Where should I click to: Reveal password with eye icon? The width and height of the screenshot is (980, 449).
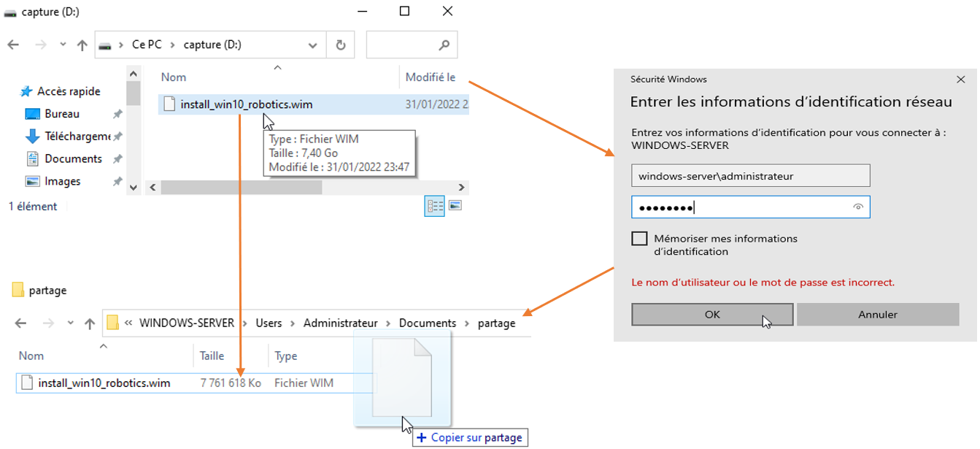click(x=858, y=207)
